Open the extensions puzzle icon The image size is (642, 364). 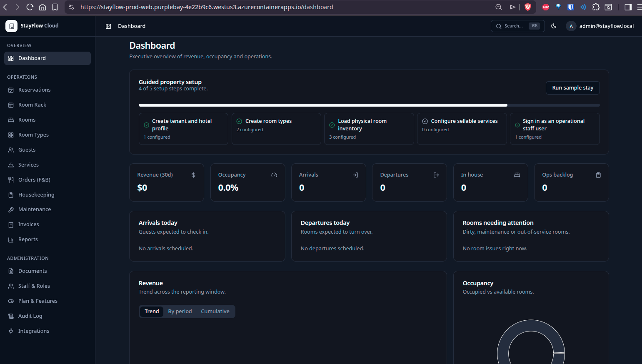click(596, 7)
